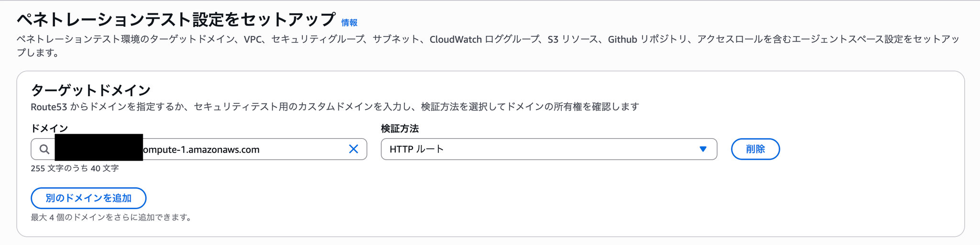The image size is (980, 245).
Task: Select the HTTP ルート value in the verification dropdown
Action: (x=417, y=149)
